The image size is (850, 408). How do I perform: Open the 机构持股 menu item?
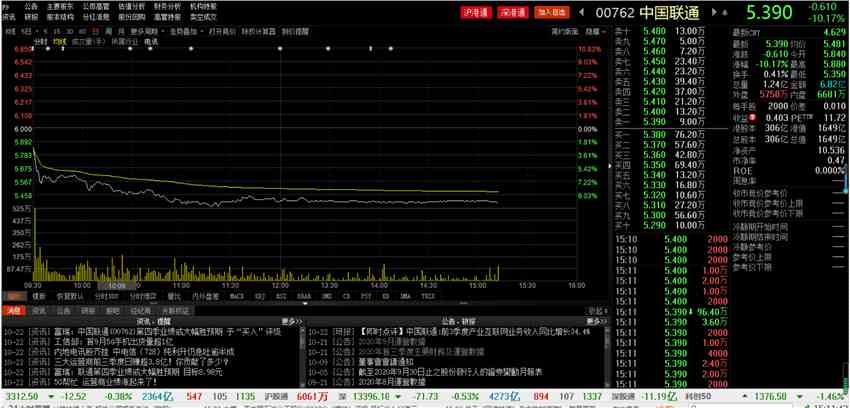click(203, 7)
